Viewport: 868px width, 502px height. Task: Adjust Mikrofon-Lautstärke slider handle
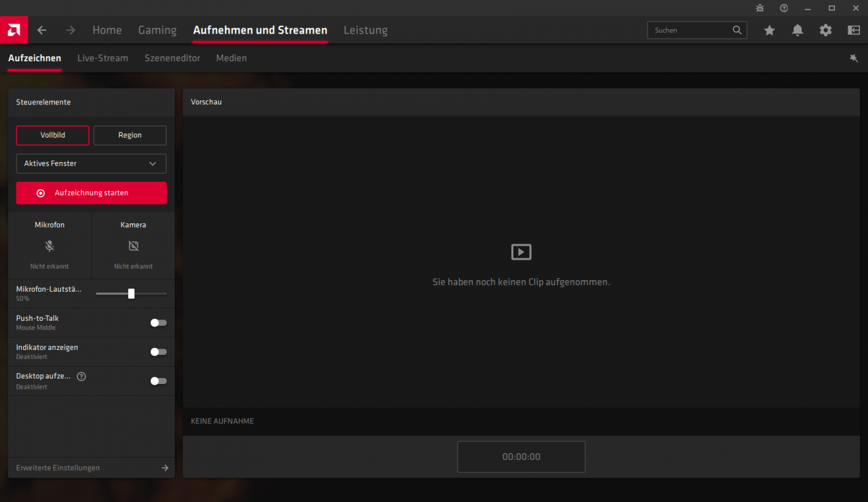pos(132,294)
